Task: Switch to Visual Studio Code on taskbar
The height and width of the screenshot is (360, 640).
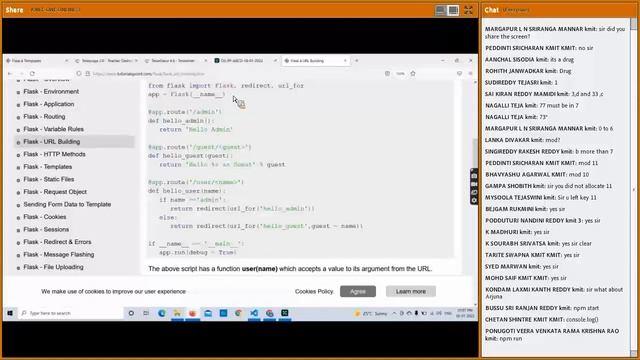Action: pos(254,313)
